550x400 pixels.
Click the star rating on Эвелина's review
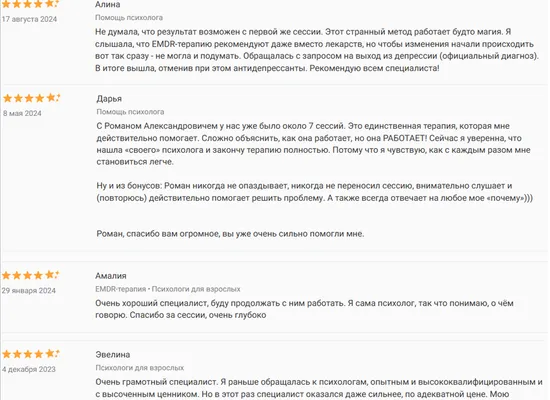point(31,354)
